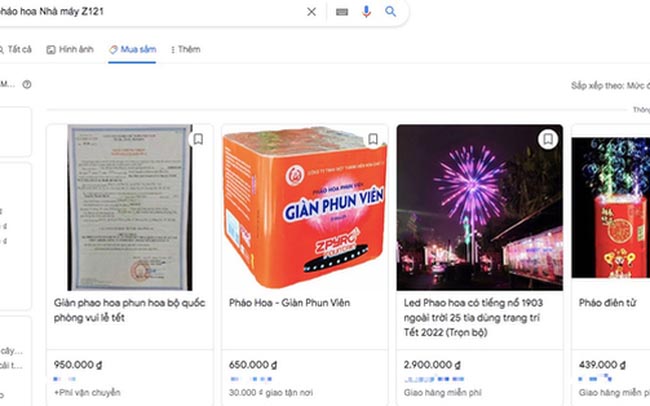Clear the search box text

tap(311, 12)
